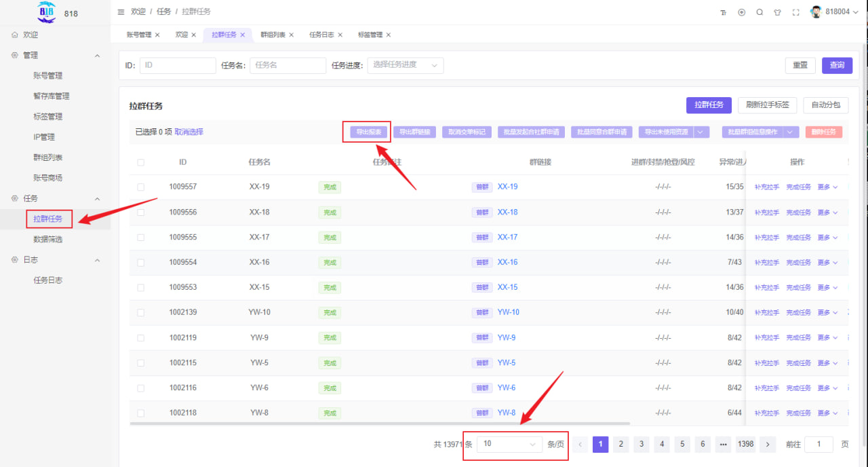Click the home icon beside 欢迎 in sidebar
This screenshot has height=467, width=868.
coord(15,35)
